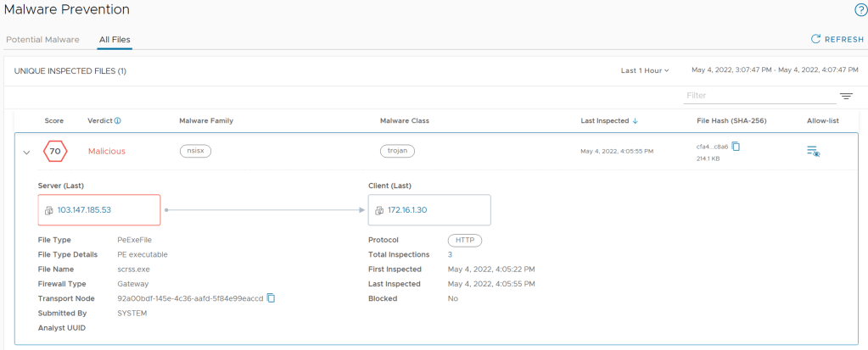
Task: Click the Refresh button
Action: click(x=837, y=39)
